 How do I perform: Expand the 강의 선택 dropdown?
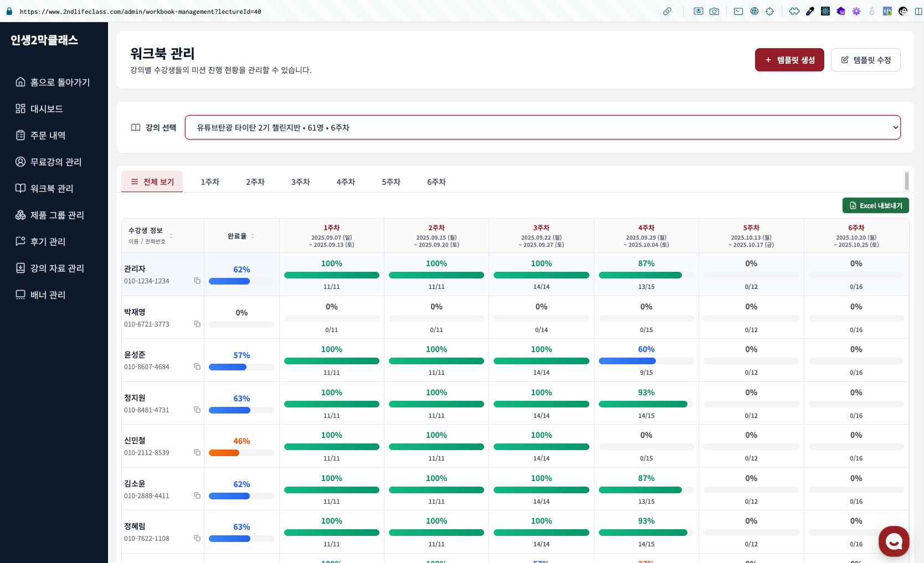[x=542, y=127]
